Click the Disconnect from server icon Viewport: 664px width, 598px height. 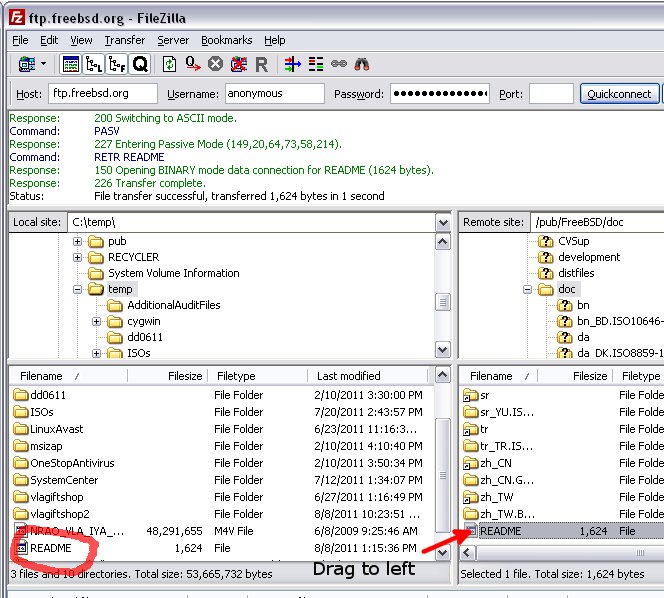(x=239, y=64)
